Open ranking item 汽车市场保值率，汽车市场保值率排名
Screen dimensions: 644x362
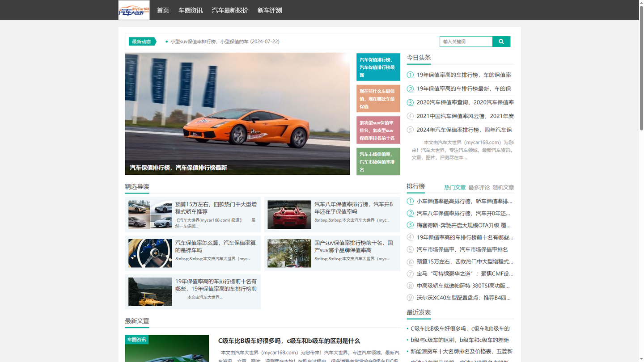[462, 250]
